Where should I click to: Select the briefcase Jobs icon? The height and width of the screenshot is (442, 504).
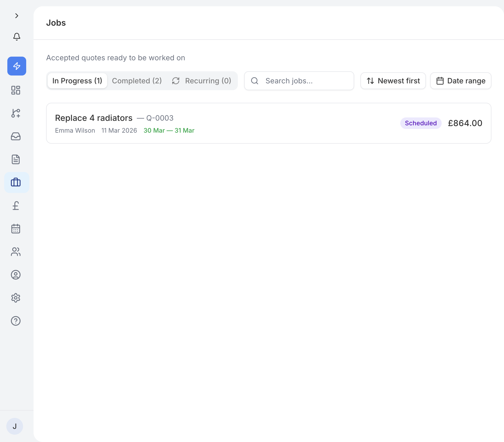[16, 182]
